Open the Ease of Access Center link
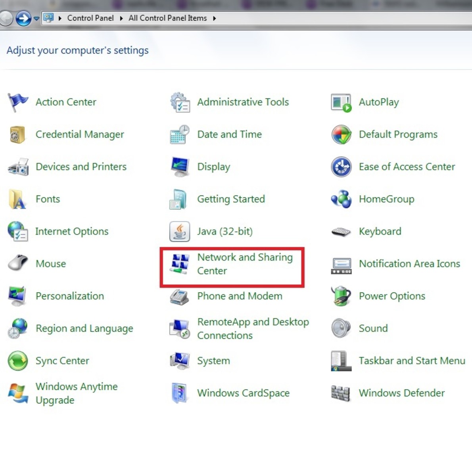Image resolution: width=472 pixels, height=476 pixels. coord(407,167)
